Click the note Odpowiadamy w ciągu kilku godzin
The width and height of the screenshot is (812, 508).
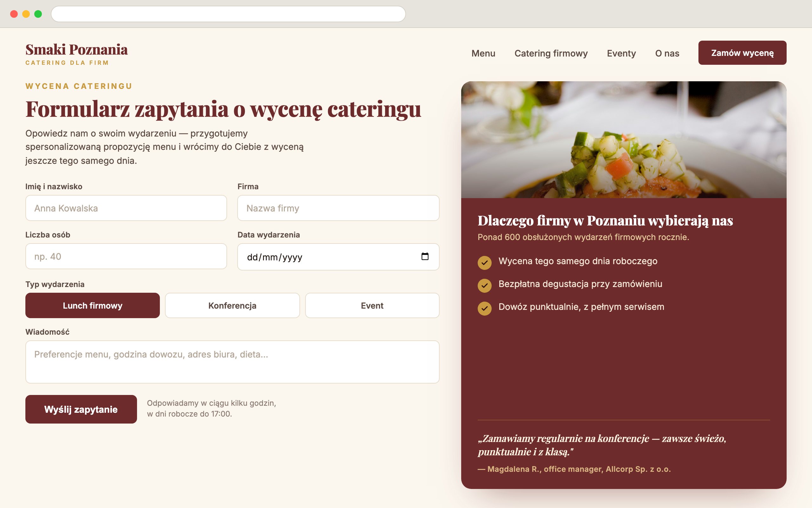click(211, 408)
